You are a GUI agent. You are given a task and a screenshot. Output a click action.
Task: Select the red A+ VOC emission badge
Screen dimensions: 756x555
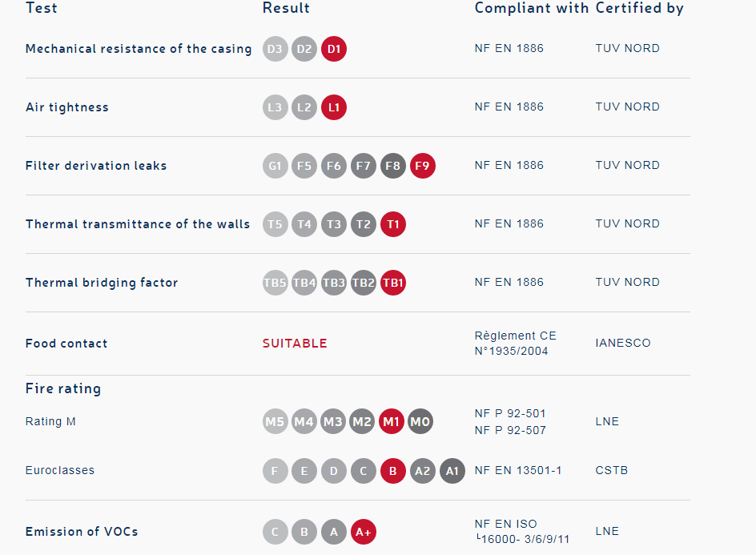point(363,532)
